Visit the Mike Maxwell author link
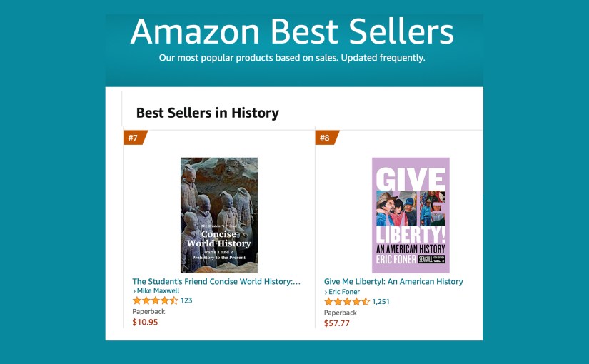This screenshot has height=364, width=589. (158, 291)
